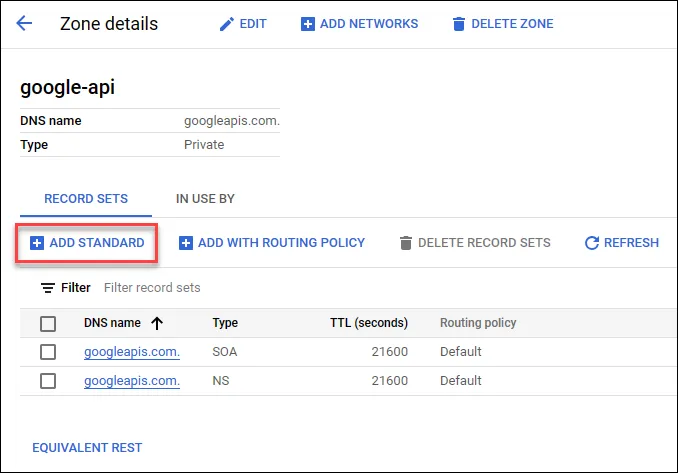
Task: Check the NS record row checkbox
Action: pyautogui.click(x=48, y=381)
